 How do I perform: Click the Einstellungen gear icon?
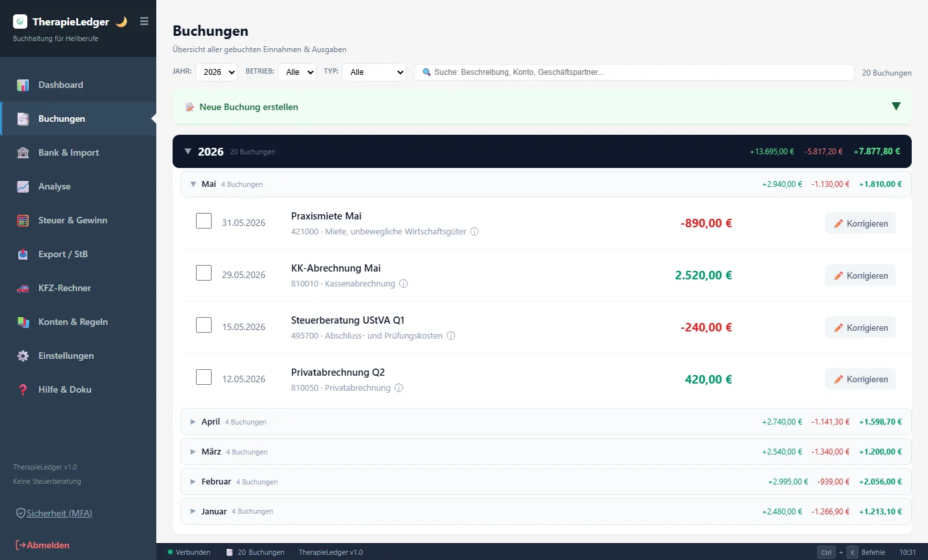pyautogui.click(x=23, y=356)
